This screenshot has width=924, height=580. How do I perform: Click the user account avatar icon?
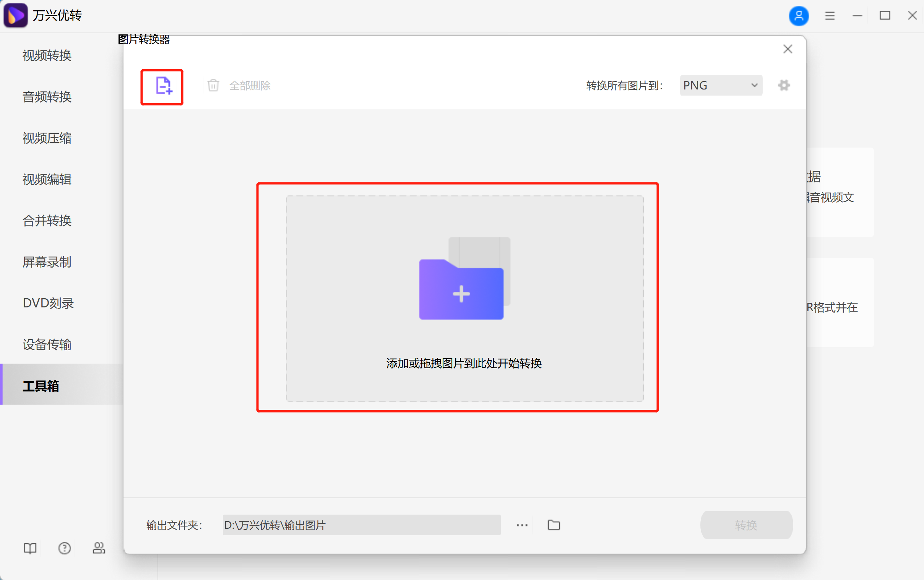coord(799,15)
